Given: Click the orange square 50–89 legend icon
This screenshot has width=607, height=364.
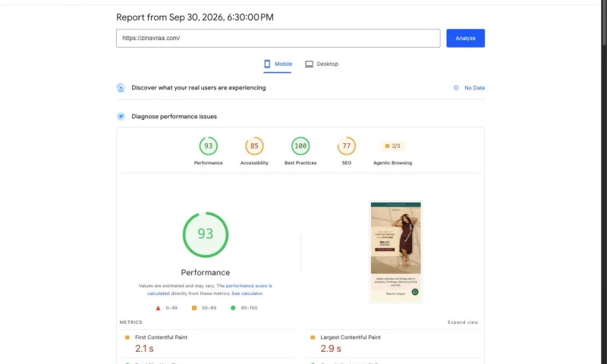Looking at the screenshot, I should point(194,308).
